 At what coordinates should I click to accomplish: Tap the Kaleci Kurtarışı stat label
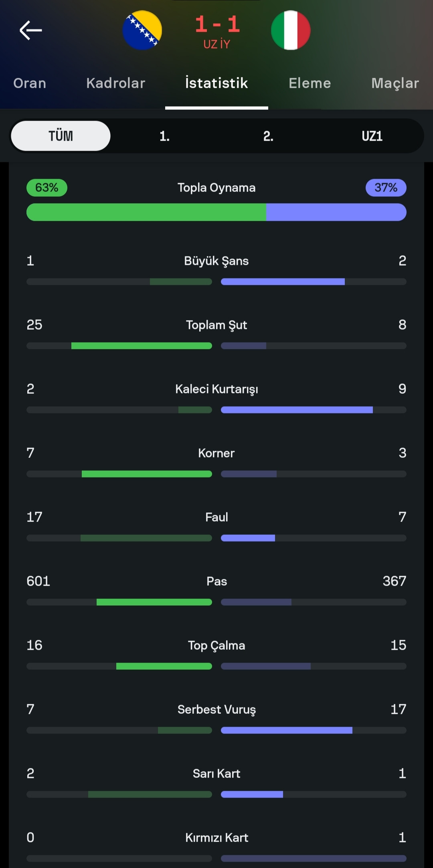point(216,389)
